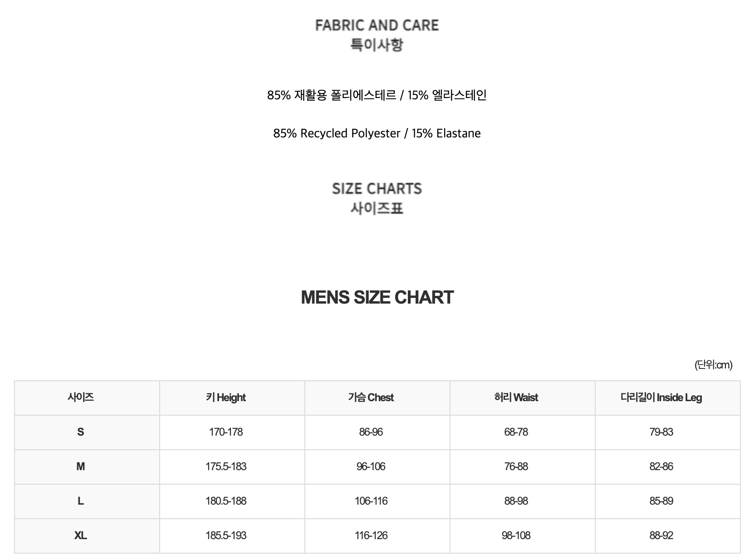
Task: Click the MENS SIZE CHART title
Action: tap(377, 297)
